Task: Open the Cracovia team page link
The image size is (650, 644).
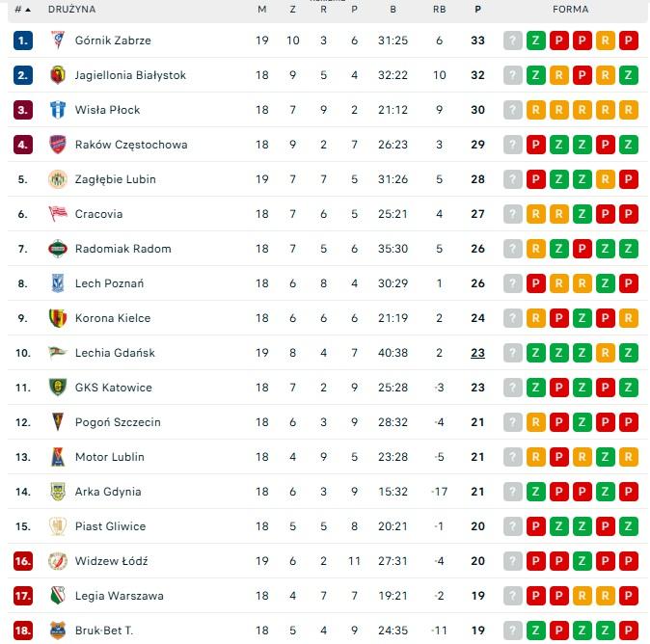Action: pyautogui.click(x=98, y=214)
